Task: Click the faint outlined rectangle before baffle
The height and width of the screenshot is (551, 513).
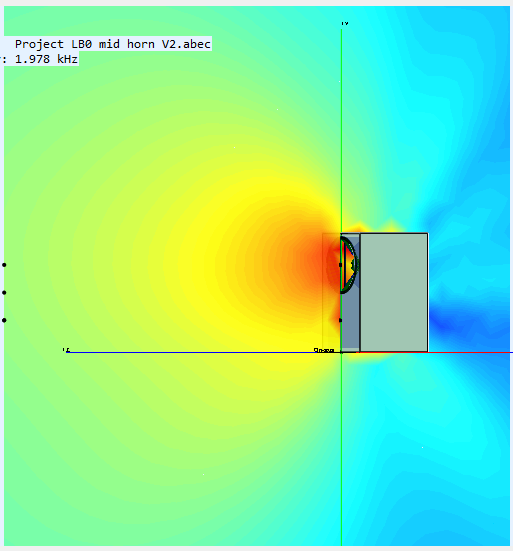Action: 331,292
